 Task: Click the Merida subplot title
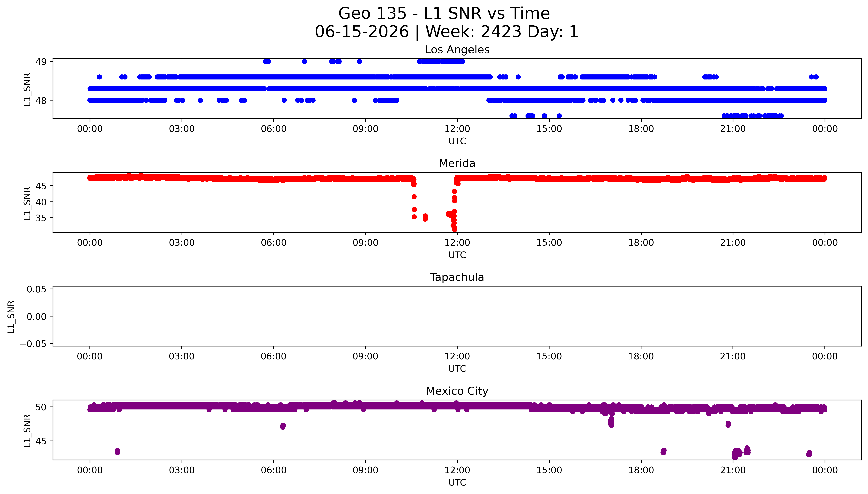457,163
